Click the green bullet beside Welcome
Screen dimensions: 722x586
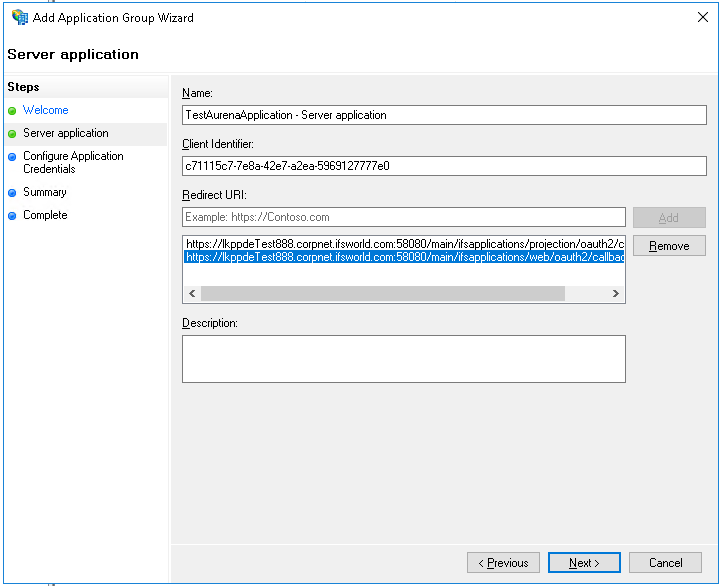point(12,111)
